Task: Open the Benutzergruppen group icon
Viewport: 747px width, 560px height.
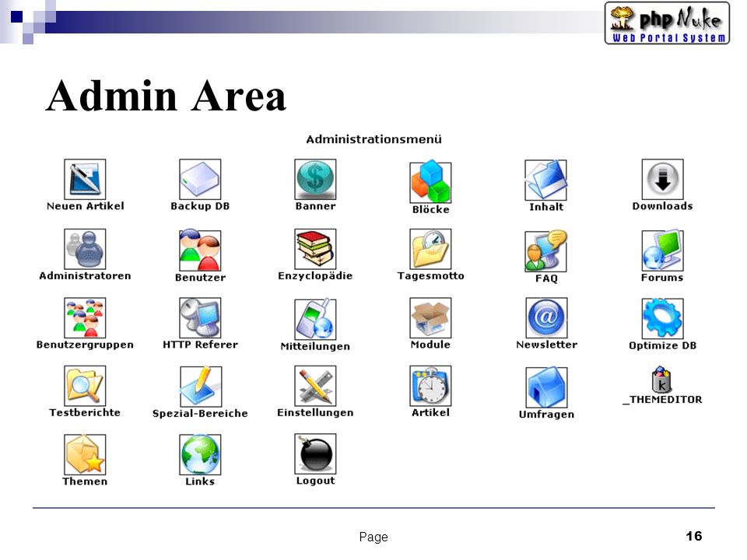Action: click(85, 318)
